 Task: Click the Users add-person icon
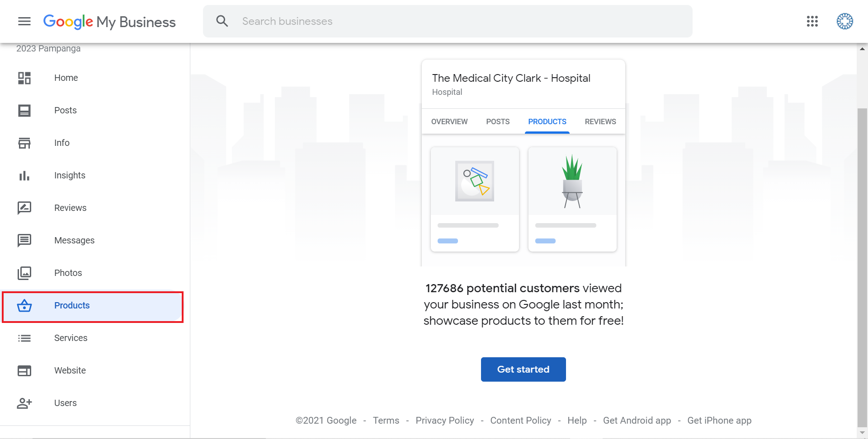[24, 403]
